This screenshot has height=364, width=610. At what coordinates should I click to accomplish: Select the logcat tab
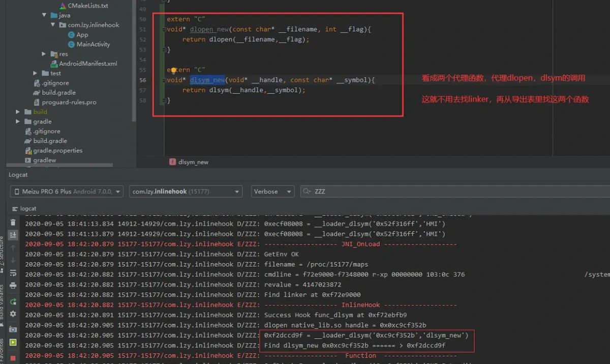(x=24, y=209)
